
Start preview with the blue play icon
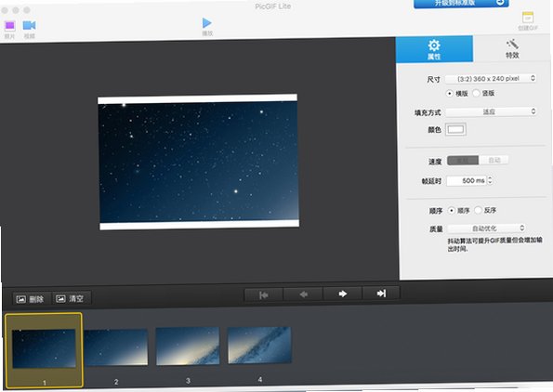tap(207, 23)
